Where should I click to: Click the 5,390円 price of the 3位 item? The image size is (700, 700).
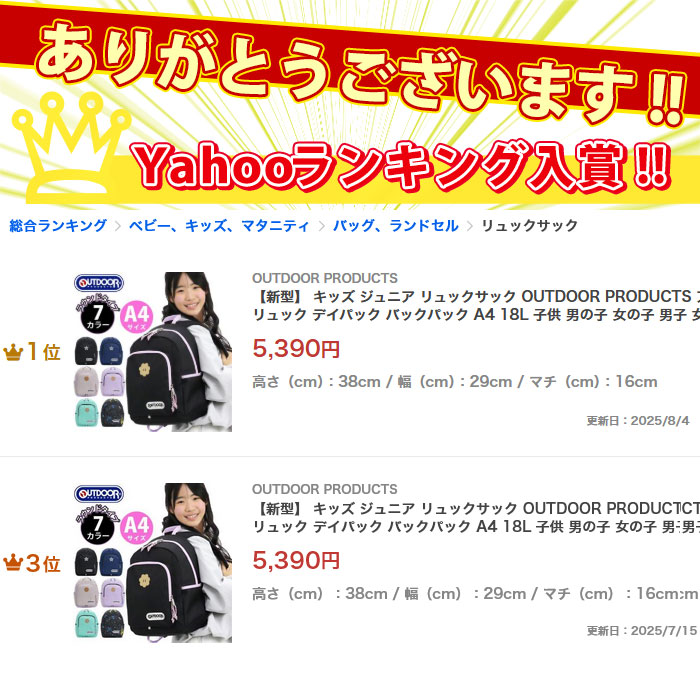point(296,560)
